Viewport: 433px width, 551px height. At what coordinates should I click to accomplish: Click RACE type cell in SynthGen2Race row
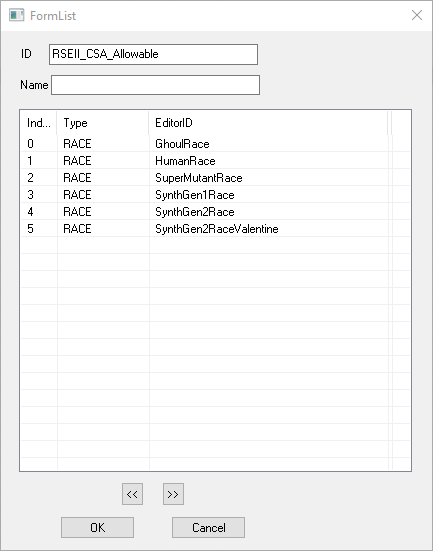pyautogui.click(x=103, y=212)
